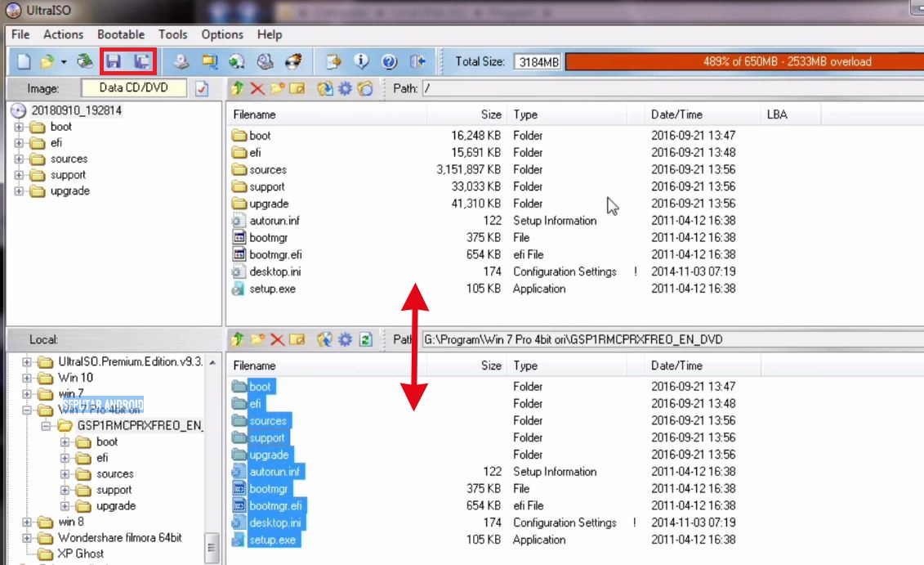Click the Local Path field showing G:\Program
Viewport: 924px width, 565px height.
673,339
